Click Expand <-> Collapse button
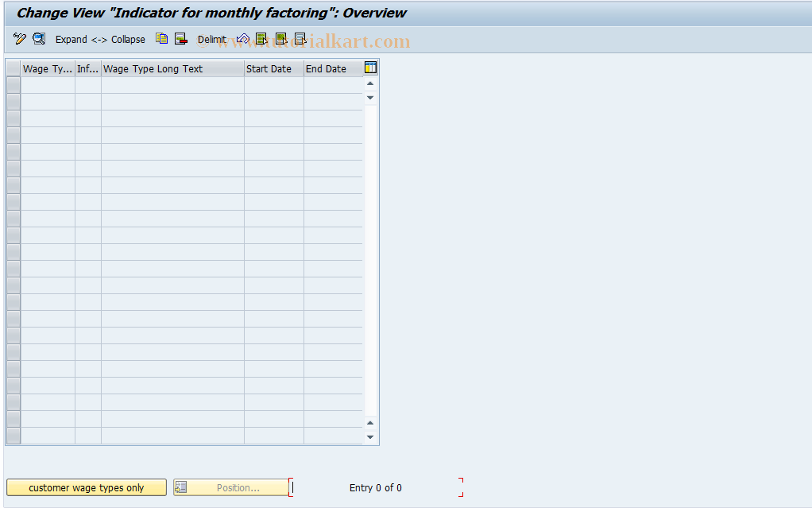This screenshot has height=508, width=812. [x=100, y=40]
